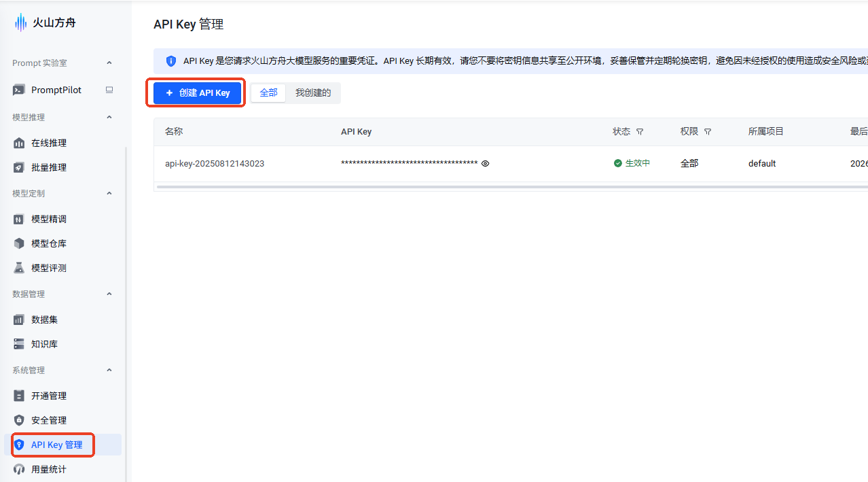Click the 火山方舟 logo icon
This screenshot has height=482, width=868.
[x=20, y=22]
